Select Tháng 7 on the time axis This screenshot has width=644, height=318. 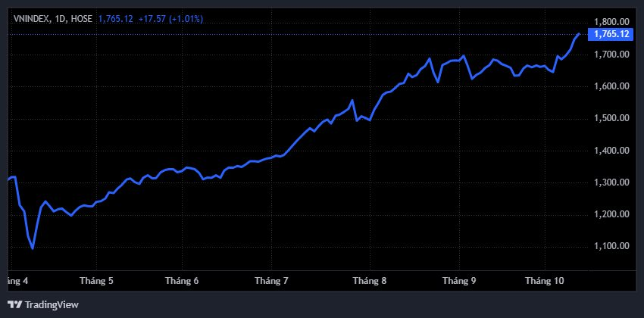coord(271,281)
